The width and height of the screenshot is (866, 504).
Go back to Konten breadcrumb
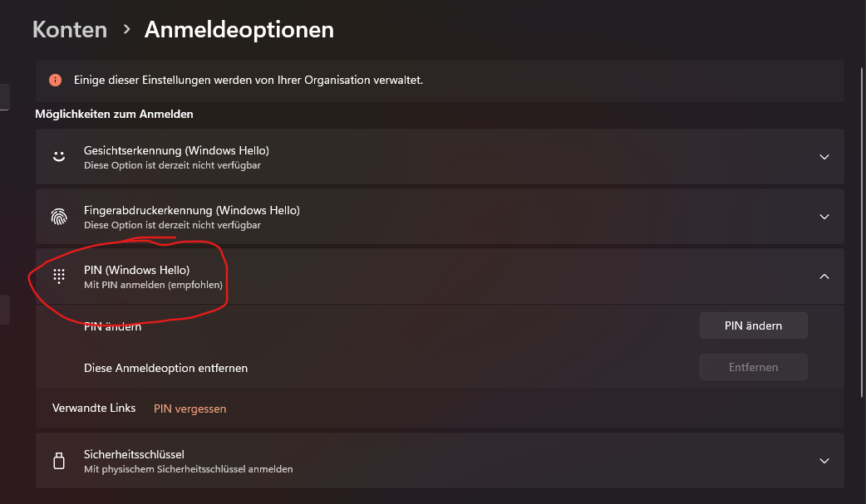[70, 30]
